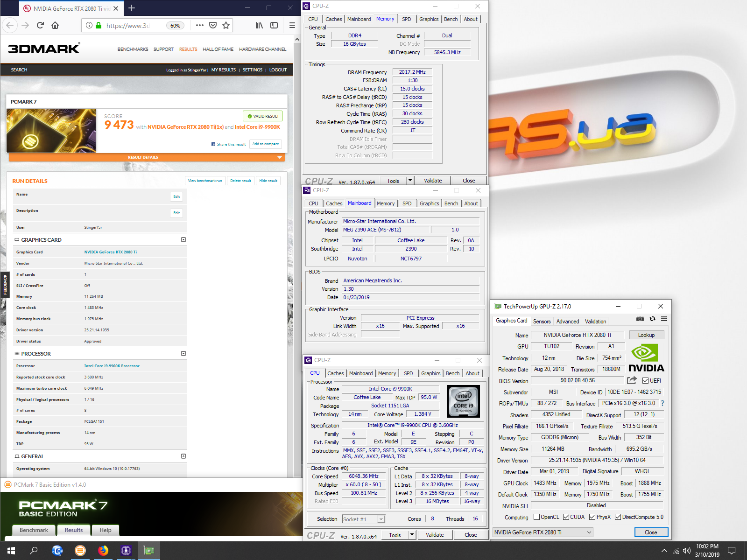Click Share this result link

229,144
